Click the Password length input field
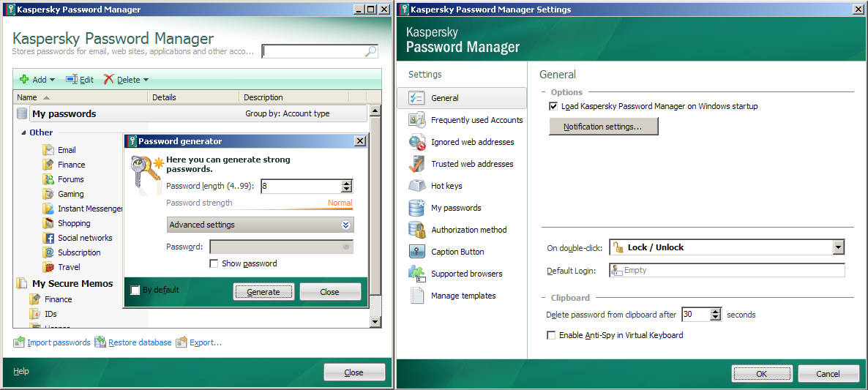The width and height of the screenshot is (868, 390). [301, 187]
